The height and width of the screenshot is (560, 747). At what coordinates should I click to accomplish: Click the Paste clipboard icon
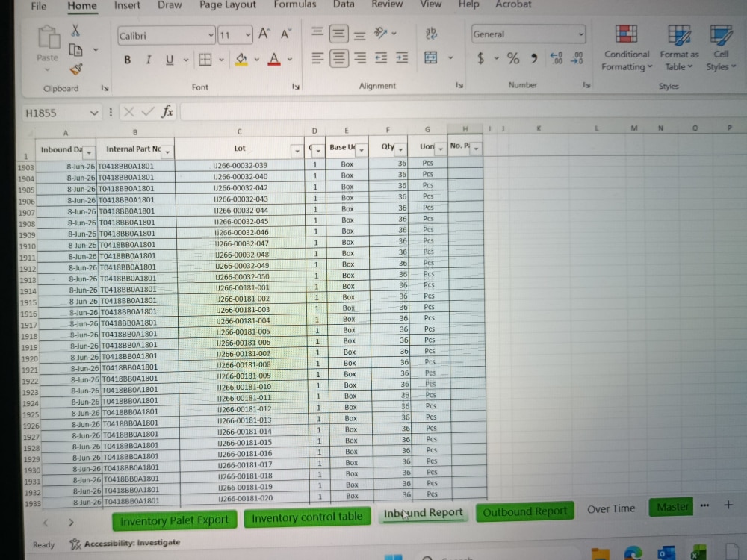[x=48, y=37]
